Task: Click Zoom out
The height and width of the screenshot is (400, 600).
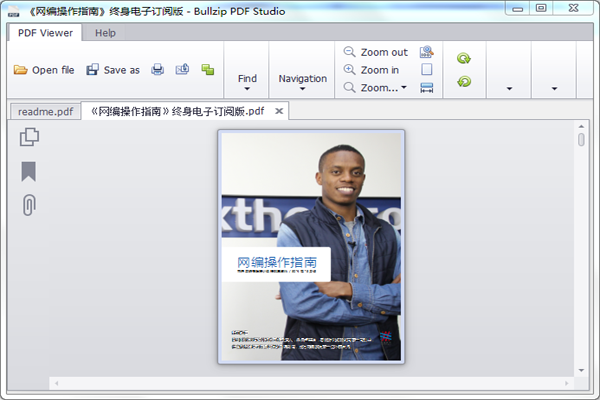Action: tap(375, 52)
